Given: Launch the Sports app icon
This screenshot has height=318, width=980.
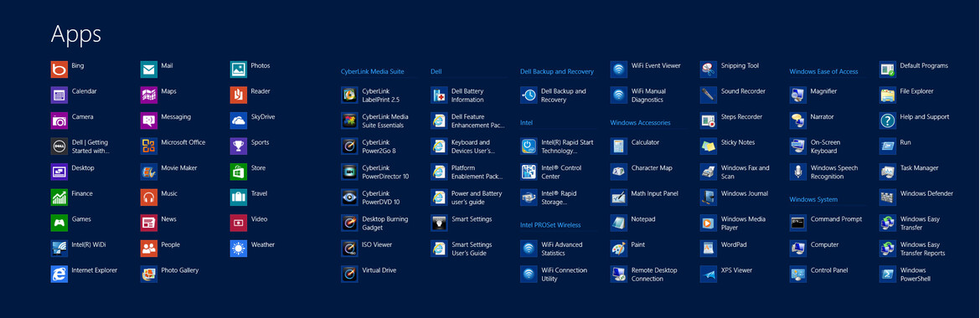Looking at the screenshot, I should (239, 146).
